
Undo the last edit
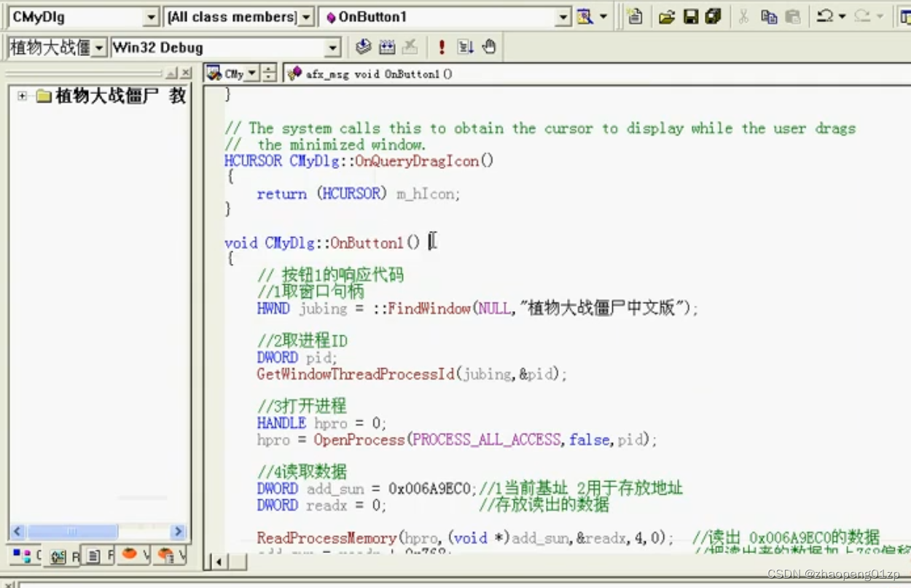tap(825, 17)
